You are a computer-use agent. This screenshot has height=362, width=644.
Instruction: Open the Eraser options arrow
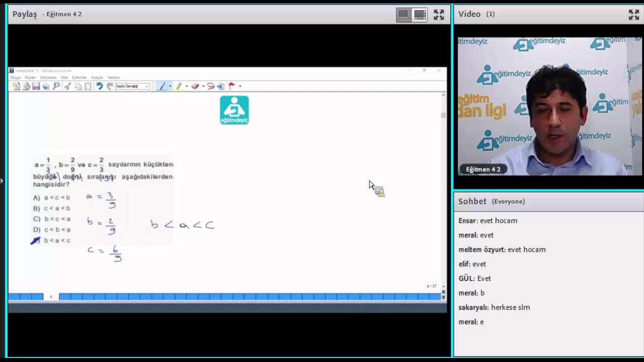click(203, 86)
